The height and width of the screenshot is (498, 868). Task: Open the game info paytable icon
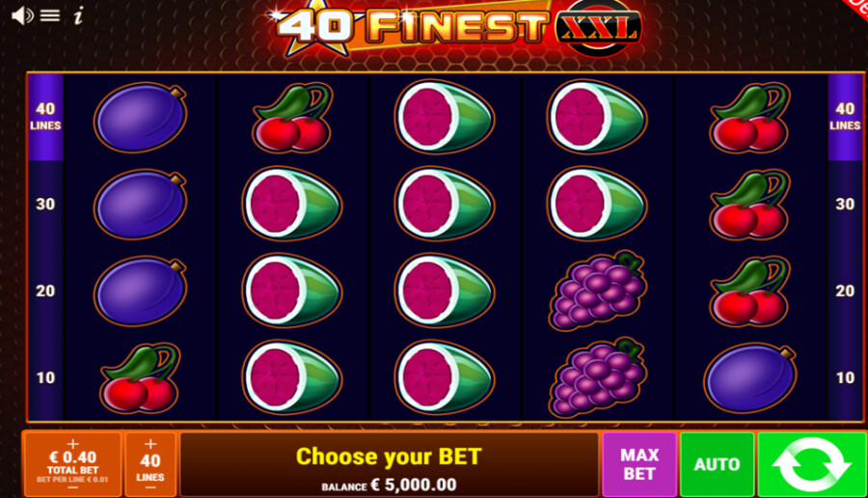79,15
